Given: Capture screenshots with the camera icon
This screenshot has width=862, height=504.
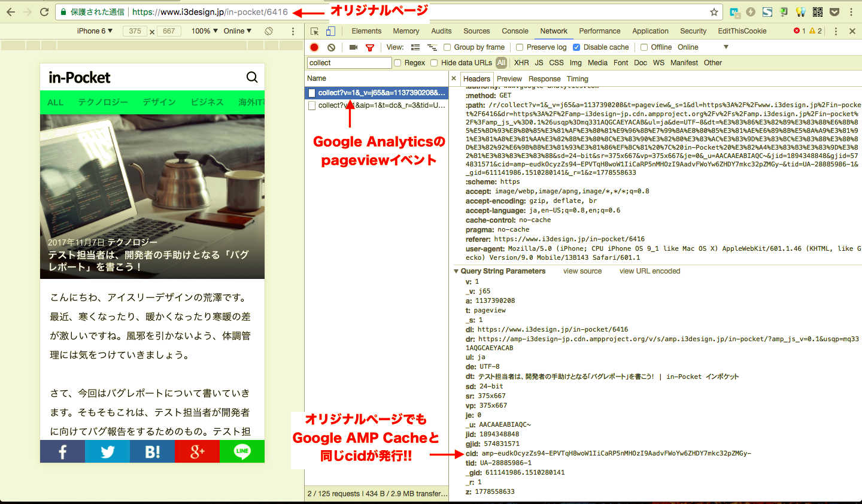Looking at the screenshot, I should 353,47.
